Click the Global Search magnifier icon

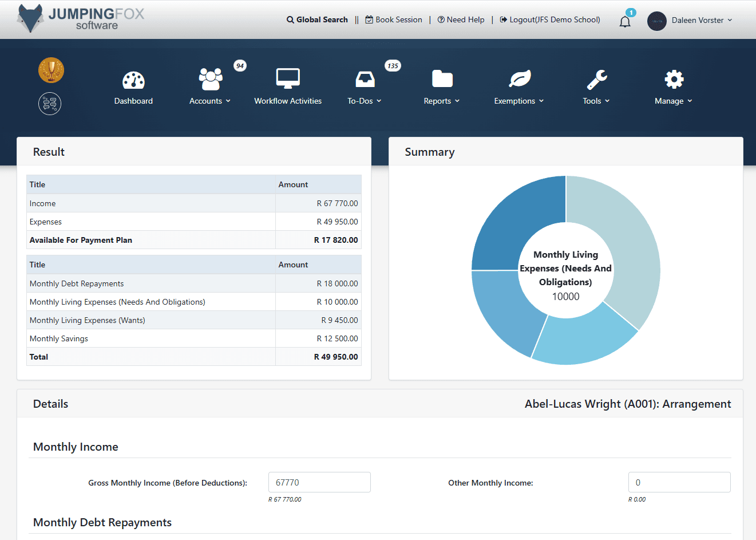point(290,19)
